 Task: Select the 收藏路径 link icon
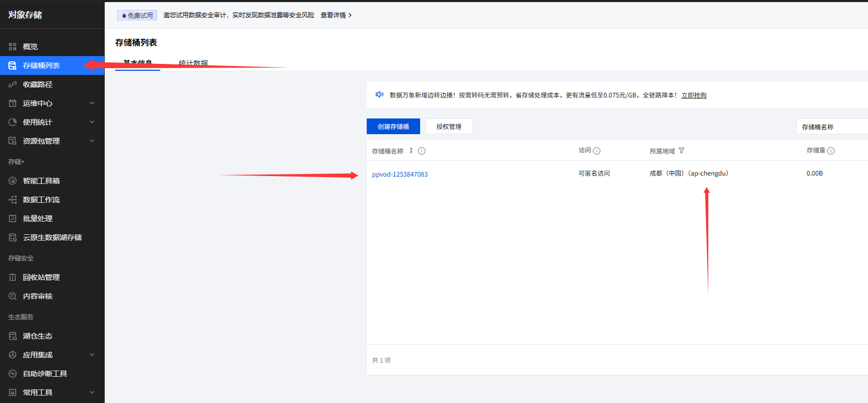(x=13, y=84)
